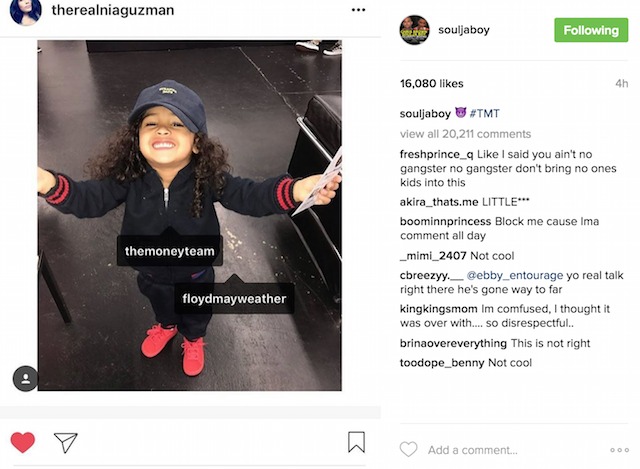Toggle the green Following button

591,30
